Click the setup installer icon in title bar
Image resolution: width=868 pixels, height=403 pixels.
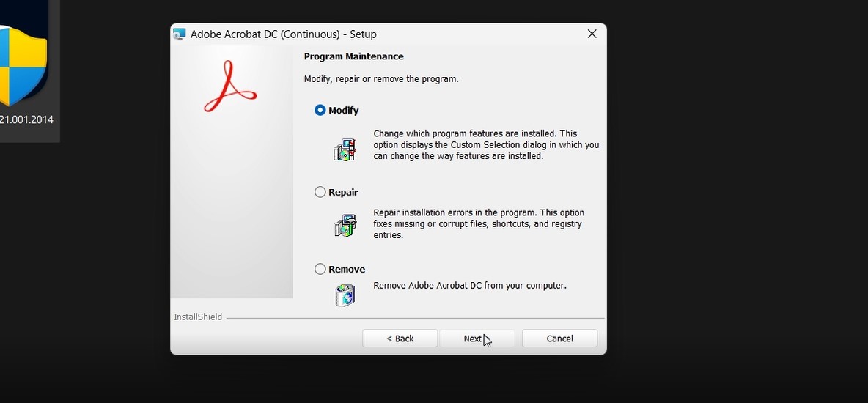coord(180,34)
